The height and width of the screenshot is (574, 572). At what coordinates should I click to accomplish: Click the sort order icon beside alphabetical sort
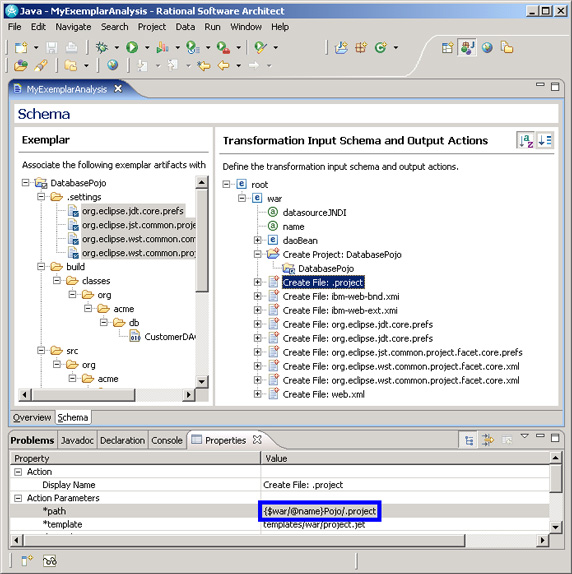point(545,141)
